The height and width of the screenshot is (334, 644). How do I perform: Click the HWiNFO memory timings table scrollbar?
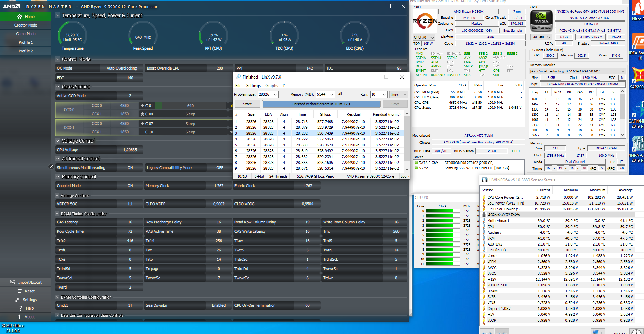pyautogui.click(x=622, y=113)
